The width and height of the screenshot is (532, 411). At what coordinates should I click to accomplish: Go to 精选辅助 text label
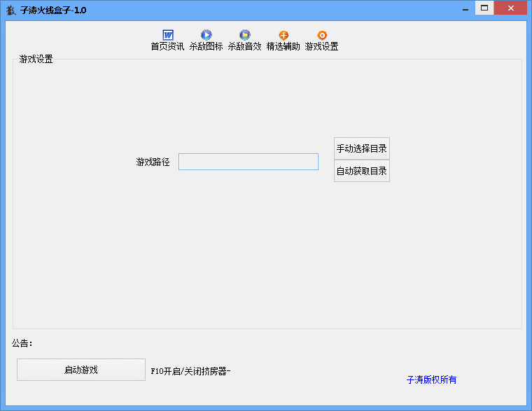[x=283, y=47]
